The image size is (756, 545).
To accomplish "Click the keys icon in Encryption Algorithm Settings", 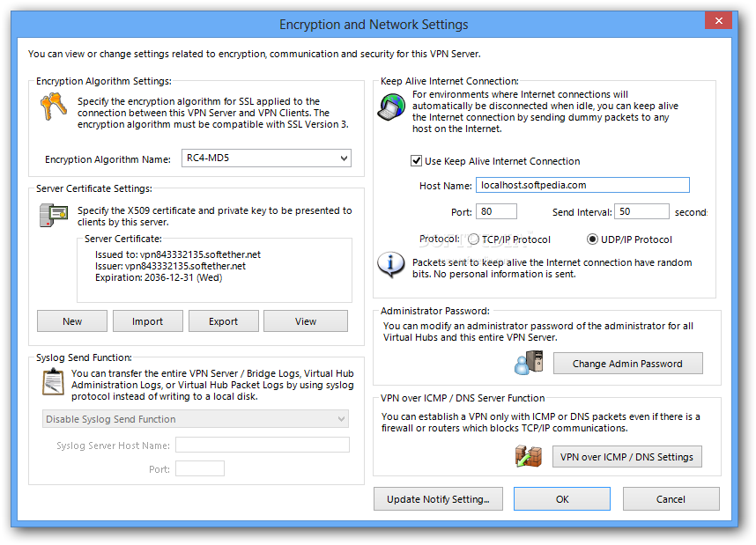I will [52, 107].
